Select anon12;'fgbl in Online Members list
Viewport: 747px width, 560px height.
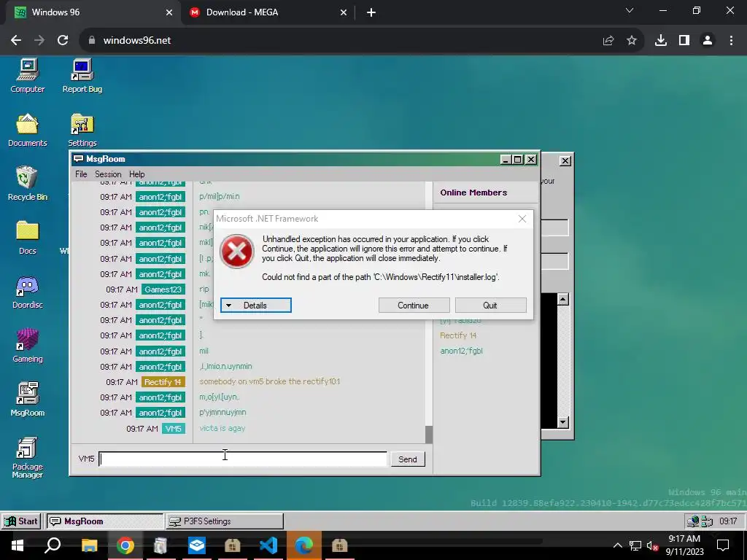[x=461, y=351]
